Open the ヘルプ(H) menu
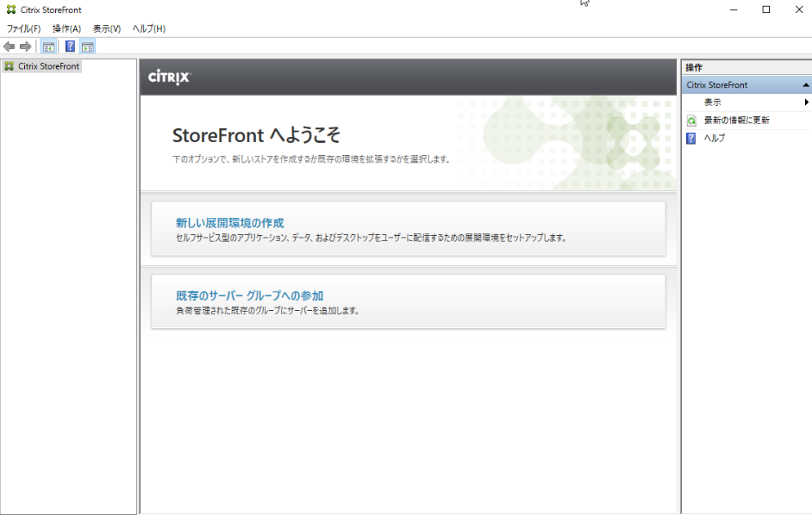The width and height of the screenshot is (812, 515). point(148,28)
